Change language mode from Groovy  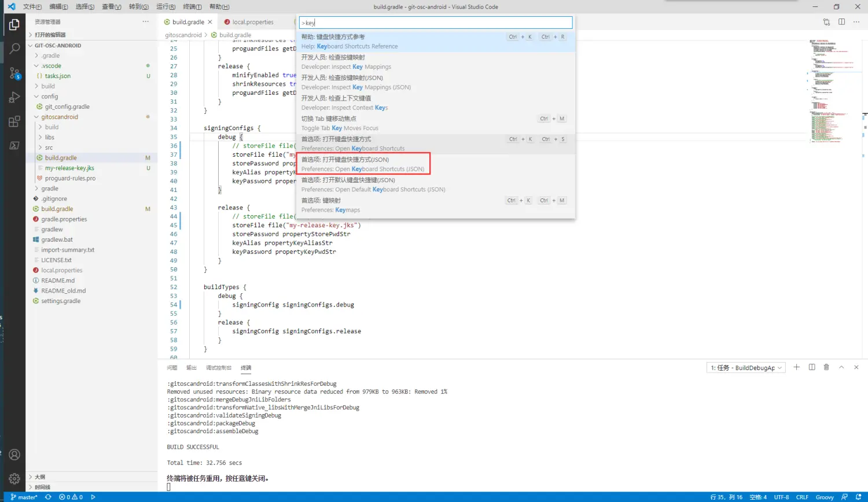point(824,497)
